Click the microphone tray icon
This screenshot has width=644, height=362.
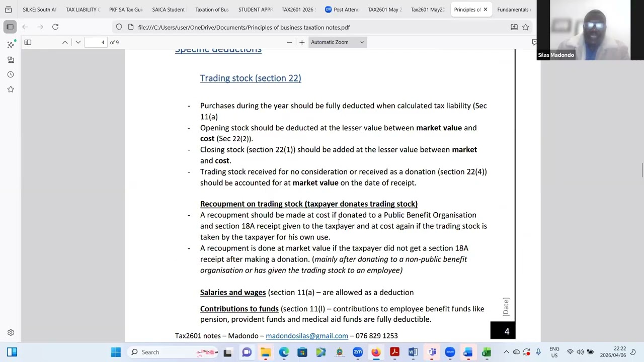(538, 352)
